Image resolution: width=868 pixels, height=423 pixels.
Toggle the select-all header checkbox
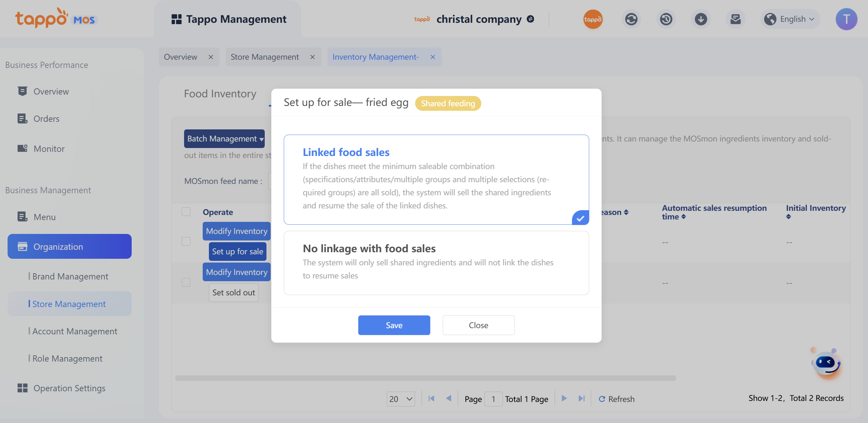pos(186,212)
